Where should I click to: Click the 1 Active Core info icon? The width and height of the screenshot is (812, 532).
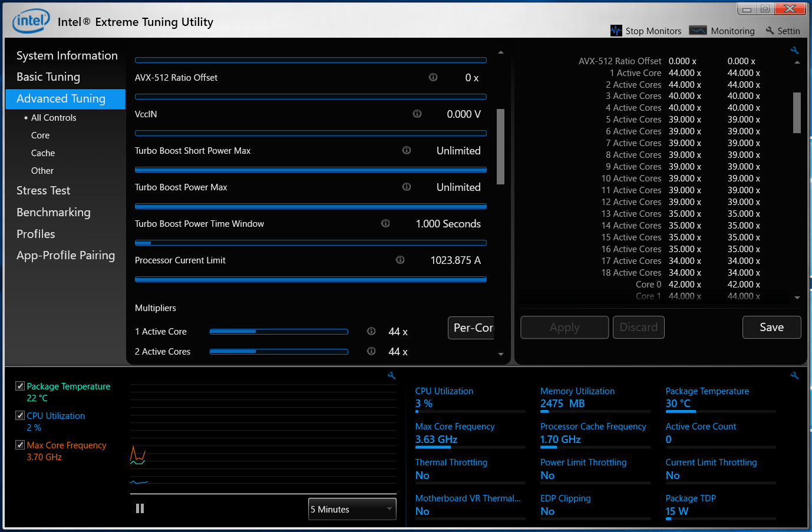point(371,331)
